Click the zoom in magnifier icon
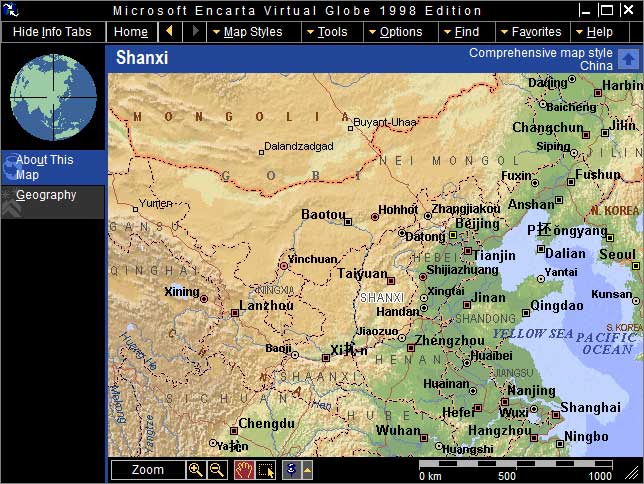 coord(196,470)
